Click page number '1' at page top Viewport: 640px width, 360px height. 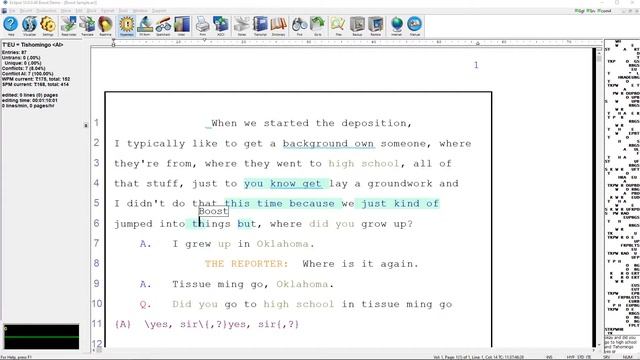pos(476,65)
